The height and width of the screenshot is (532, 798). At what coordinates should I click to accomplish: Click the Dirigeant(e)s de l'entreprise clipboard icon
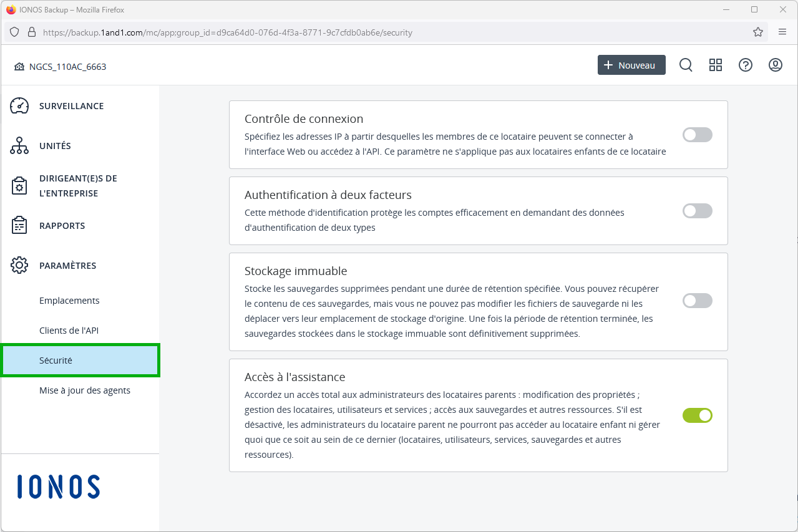point(19,186)
